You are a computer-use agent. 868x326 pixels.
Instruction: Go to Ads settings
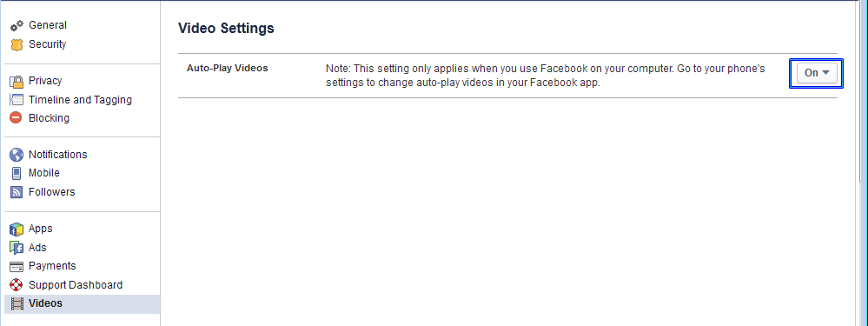click(x=37, y=248)
